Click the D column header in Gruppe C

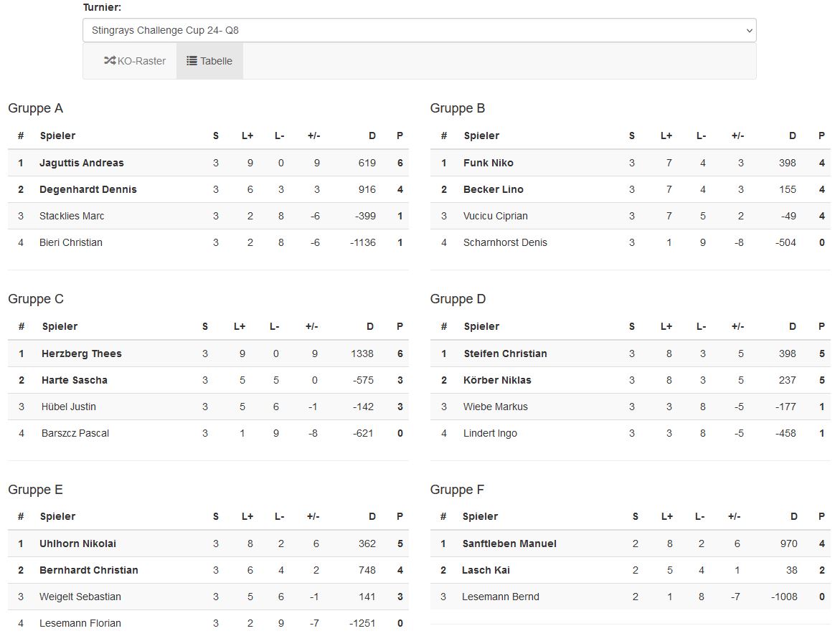369,326
